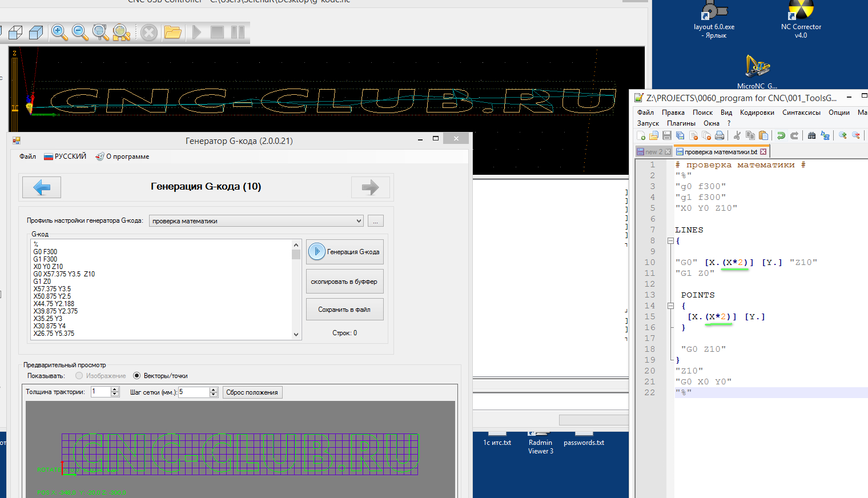This screenshot has height=498, width=868.
Task: Click the wireframe cube view icon
Action: tap(15, 33)
